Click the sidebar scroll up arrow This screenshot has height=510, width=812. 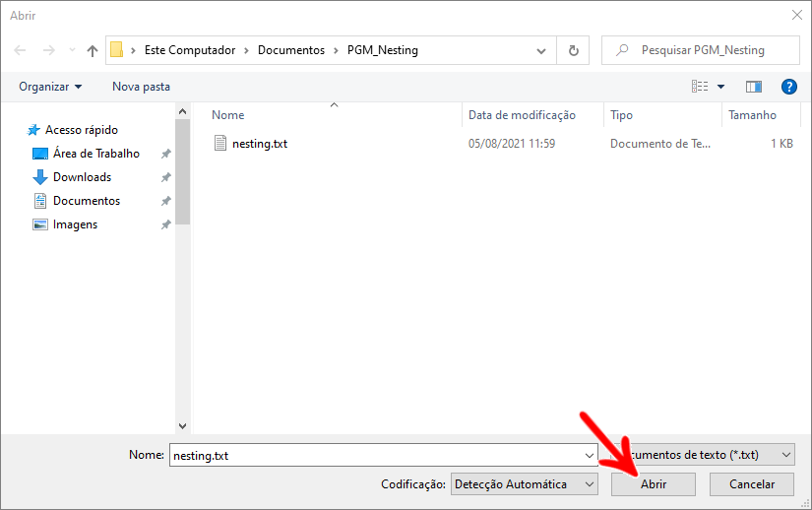tap(182, 111)
